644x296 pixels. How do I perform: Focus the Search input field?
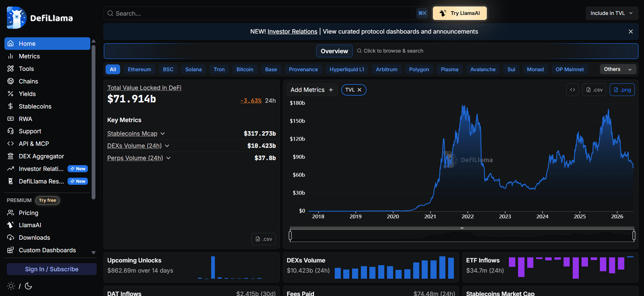266,13
